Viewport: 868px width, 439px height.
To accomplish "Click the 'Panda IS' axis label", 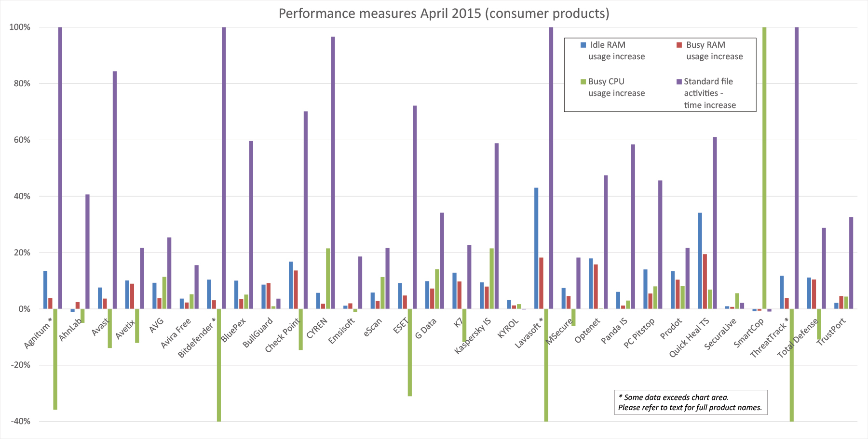I will (614, 331).
